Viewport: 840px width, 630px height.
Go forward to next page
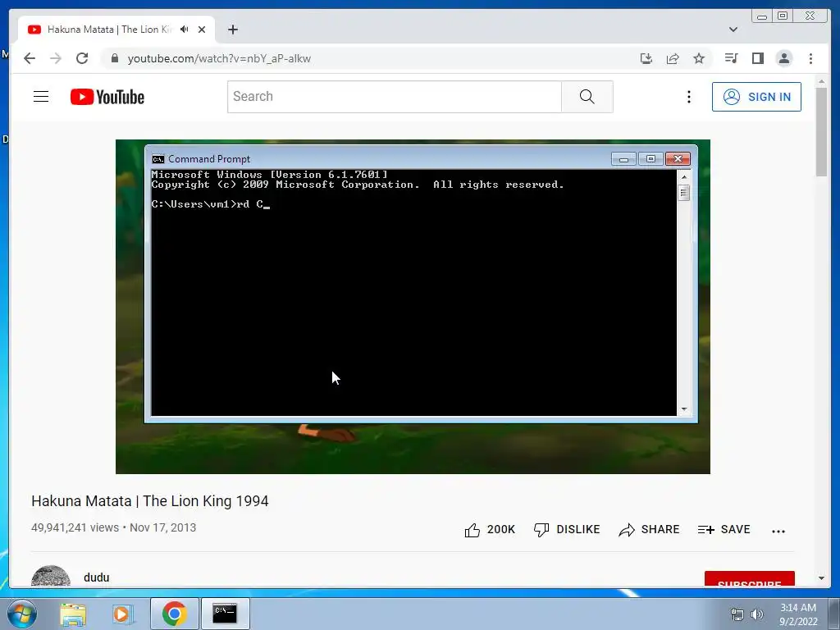(x=56, y=58)
